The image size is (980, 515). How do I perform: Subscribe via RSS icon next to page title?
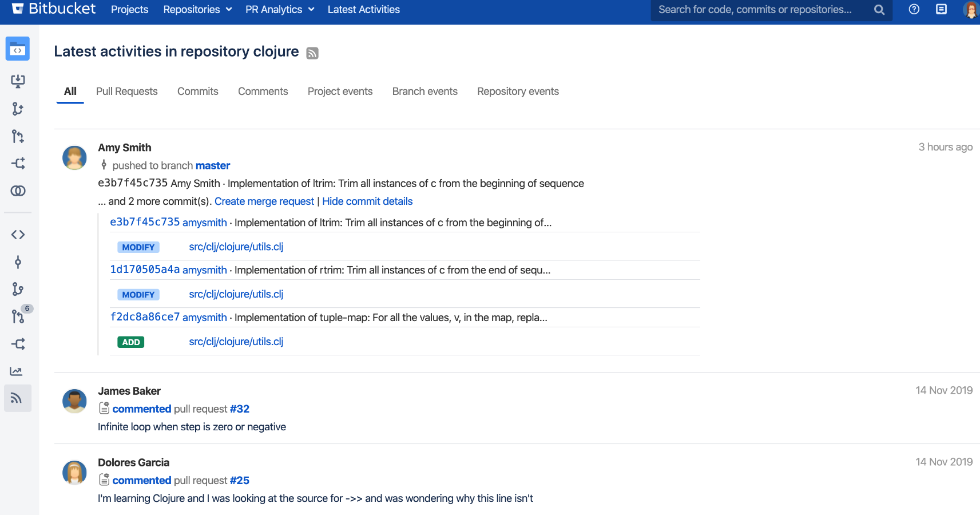pyautogui.click(x=312, y=53)
